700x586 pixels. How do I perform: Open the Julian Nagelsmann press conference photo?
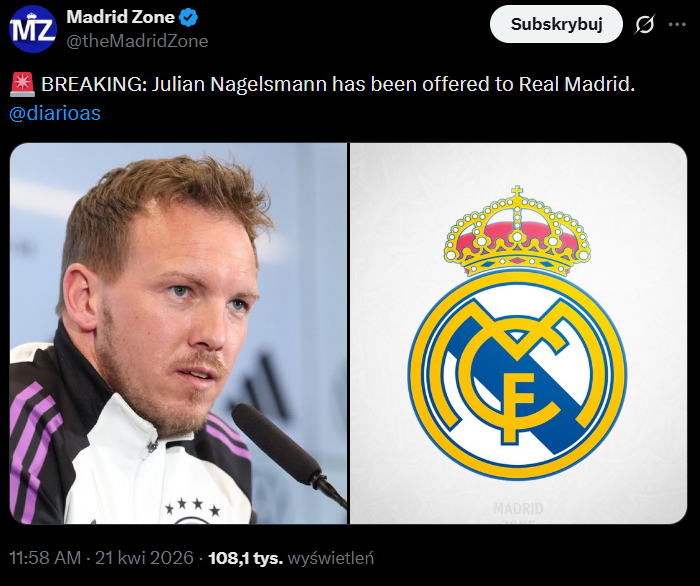pyautogui.click(x=179, y=333)
